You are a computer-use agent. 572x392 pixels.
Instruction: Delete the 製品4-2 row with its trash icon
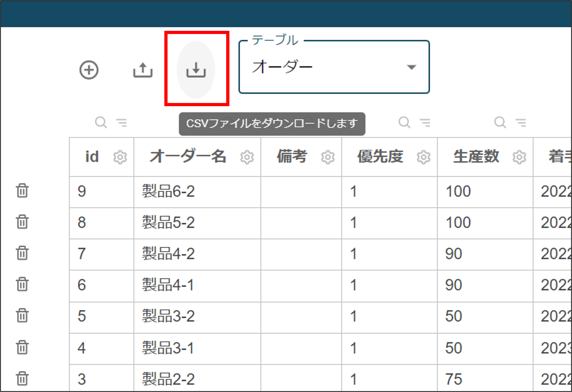click(x=22, y=253)
